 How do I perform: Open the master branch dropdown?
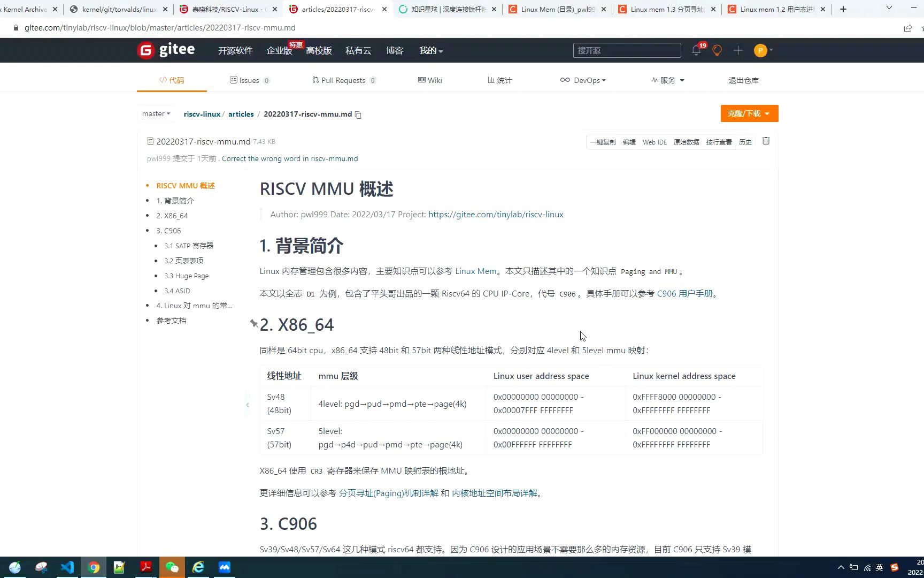point(156,113)
